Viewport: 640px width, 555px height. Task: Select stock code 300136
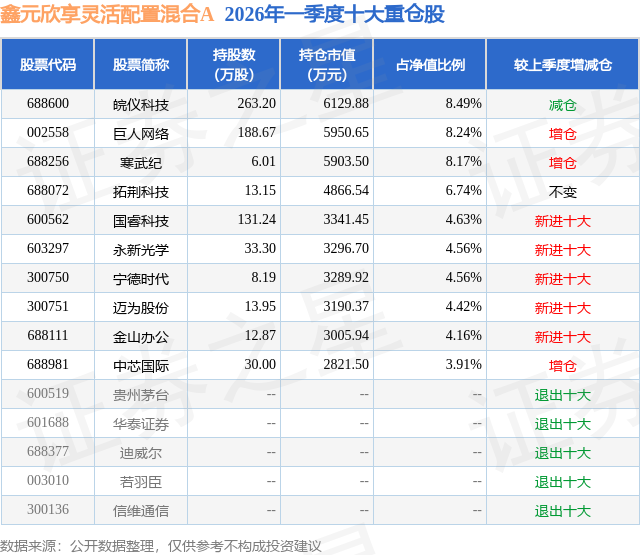click(x=48, y=509)
